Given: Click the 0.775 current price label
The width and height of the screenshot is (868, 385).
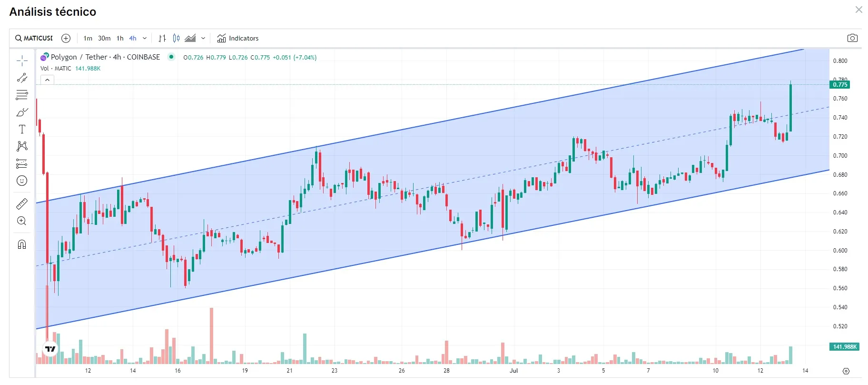Looking at the screenshot, I should (x=840, y=84).
